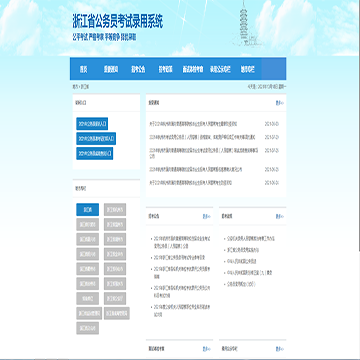
Task: Click the site title 浙江省公务员考试录用系统
Action: coord(118,21)
